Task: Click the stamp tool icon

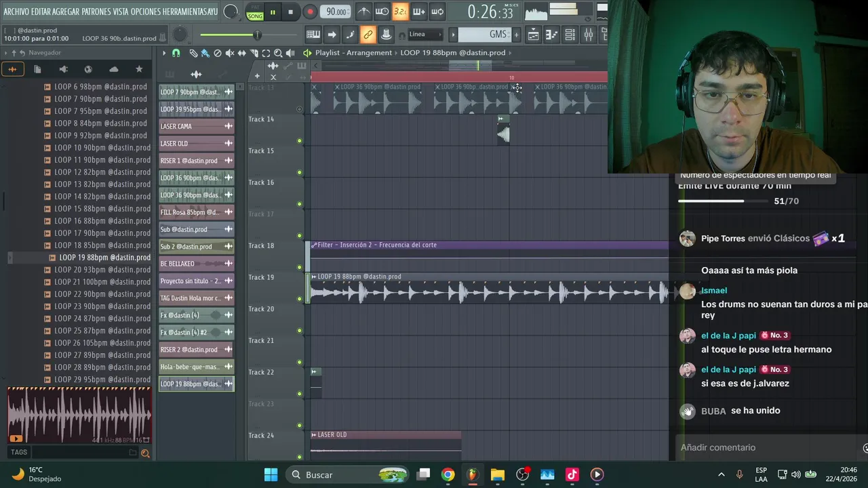Action: click(x=386, y=35)
